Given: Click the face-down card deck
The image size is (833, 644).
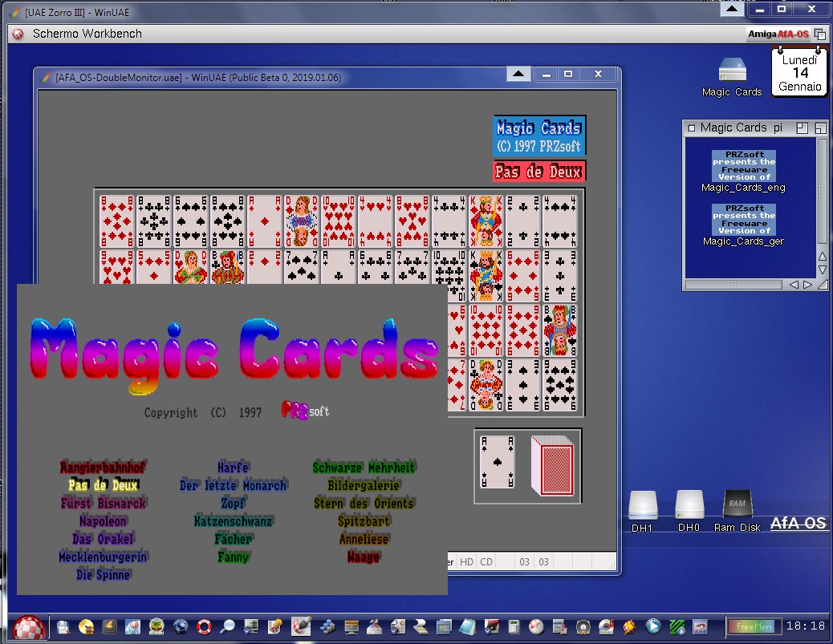Looking at the screenshot, I should (x=553, y=462).
